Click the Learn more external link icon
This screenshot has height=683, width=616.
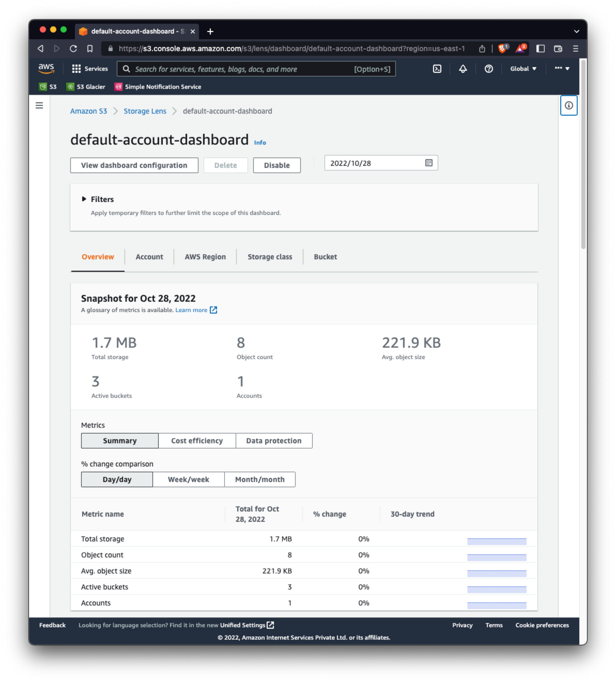point(213,310)
